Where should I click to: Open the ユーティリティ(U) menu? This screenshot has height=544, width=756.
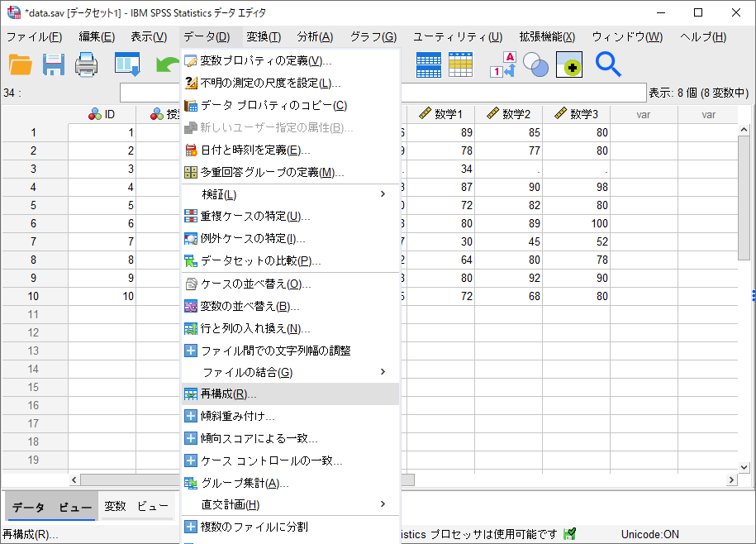coord(458,37)
